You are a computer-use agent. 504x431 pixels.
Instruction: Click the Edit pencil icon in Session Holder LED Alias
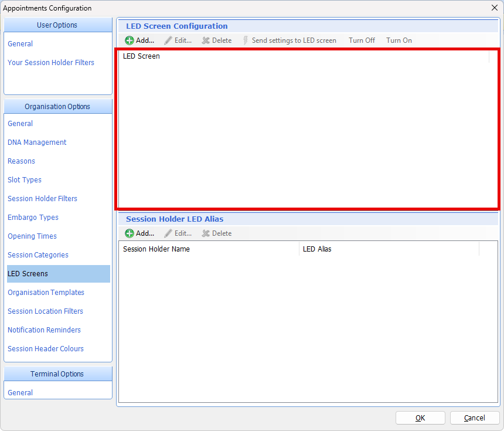(x=168, y=233)
